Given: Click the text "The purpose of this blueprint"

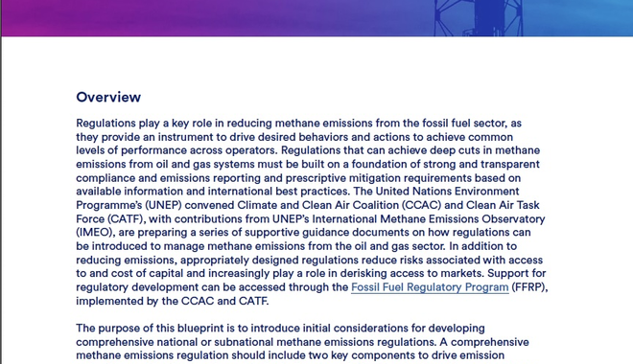Looking at the screenshot, I should click(x=151, y=329).
